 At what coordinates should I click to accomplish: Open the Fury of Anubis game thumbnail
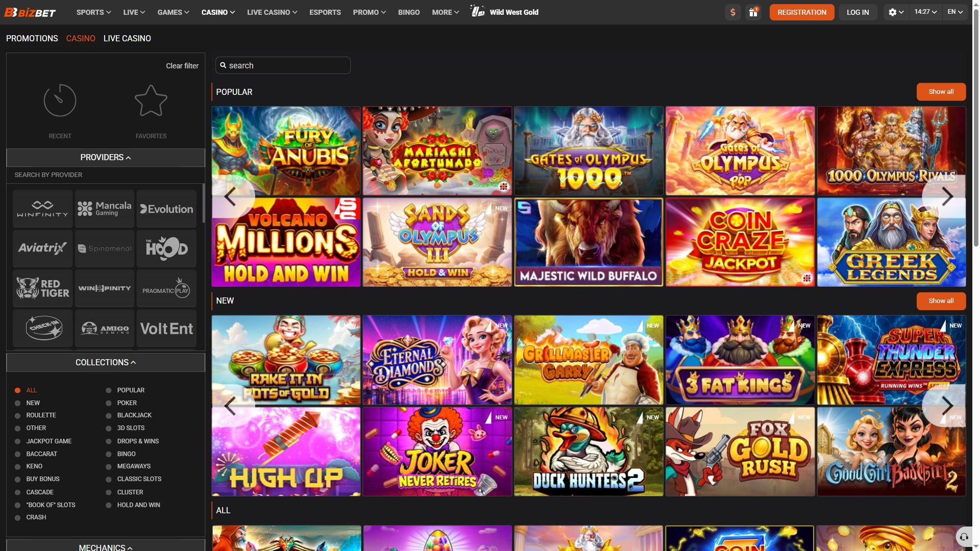click(286, 151)
